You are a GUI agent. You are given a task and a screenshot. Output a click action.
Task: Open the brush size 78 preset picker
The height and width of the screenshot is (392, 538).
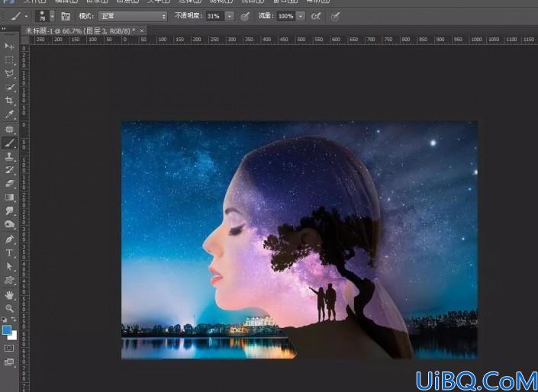tap(42, 16)
